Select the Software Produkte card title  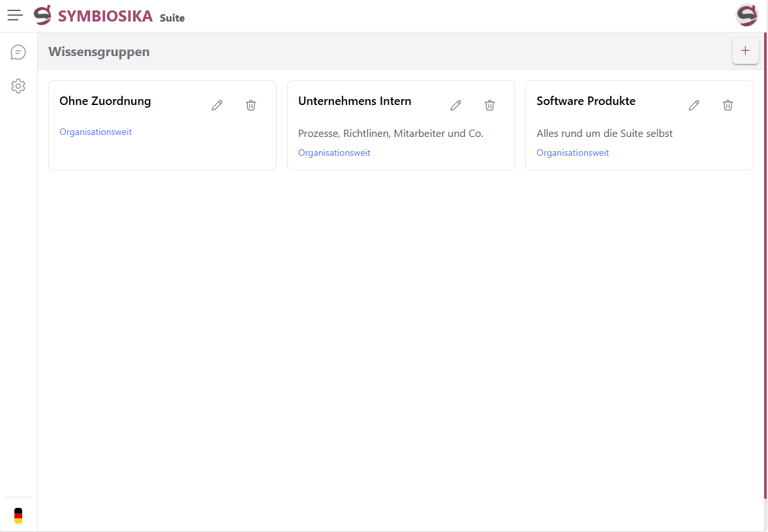(x=586, y=101)
